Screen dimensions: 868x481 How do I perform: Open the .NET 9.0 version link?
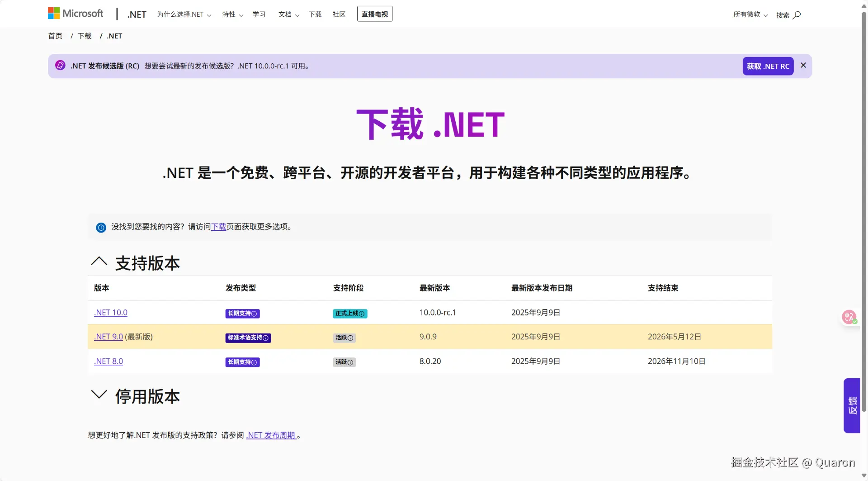click(108, 337)
